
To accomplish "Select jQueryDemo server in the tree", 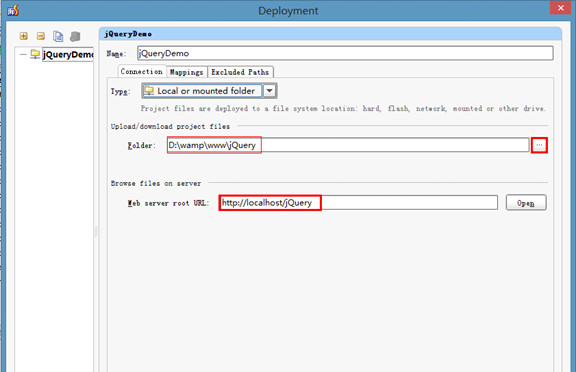I will tap(68, 54).
